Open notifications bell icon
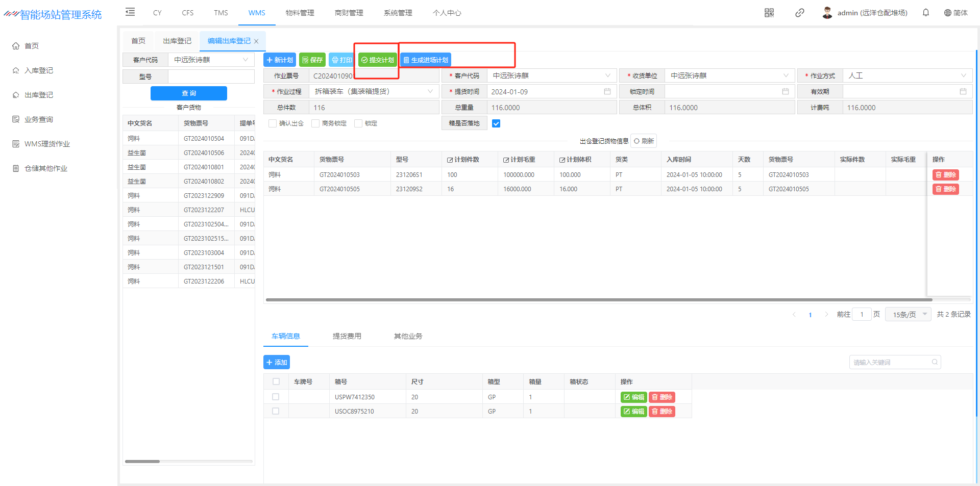The image size is (980, 486). [925, 13]
